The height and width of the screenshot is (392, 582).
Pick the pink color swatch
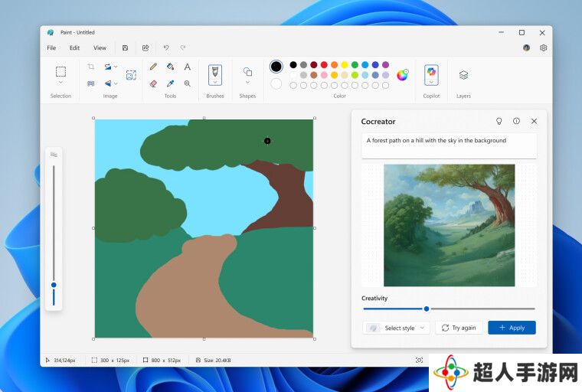tap(324, 75)
